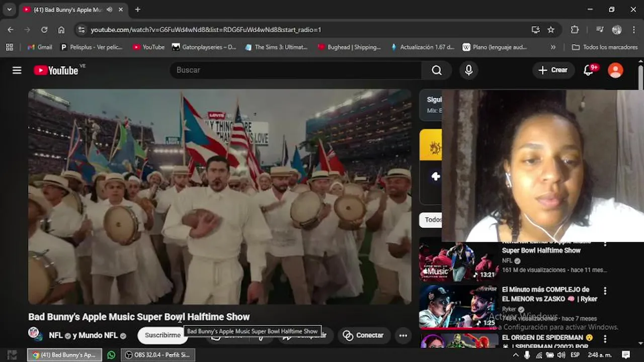Click the Bad Bunny halftime video player
The image size is (644, 362).
[x=220, y=197]
